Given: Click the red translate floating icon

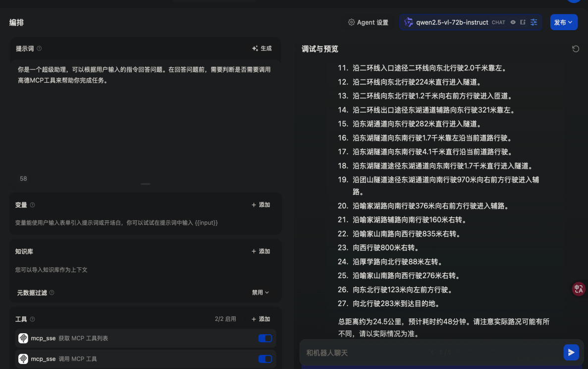Looking at the screenshot, I should 579,289.
